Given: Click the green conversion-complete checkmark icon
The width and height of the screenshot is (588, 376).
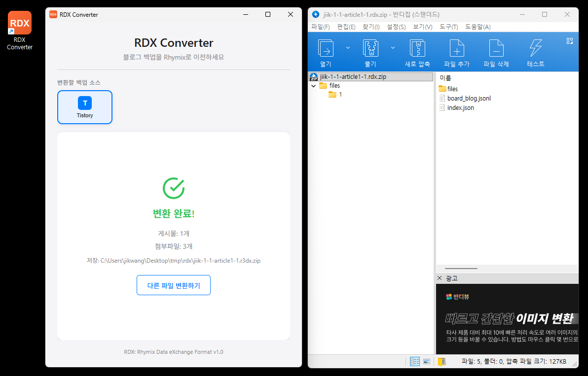Looking at the screenshot, I should 174,188.
